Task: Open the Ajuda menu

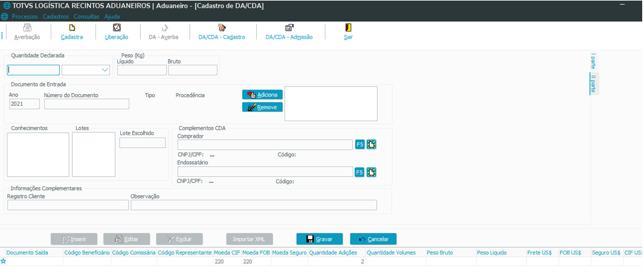Action: pos(112,17)
